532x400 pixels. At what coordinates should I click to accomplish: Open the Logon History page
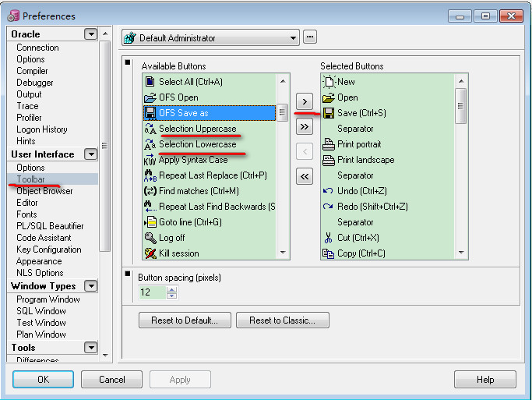pyautogui.click(x=42, y=129)
